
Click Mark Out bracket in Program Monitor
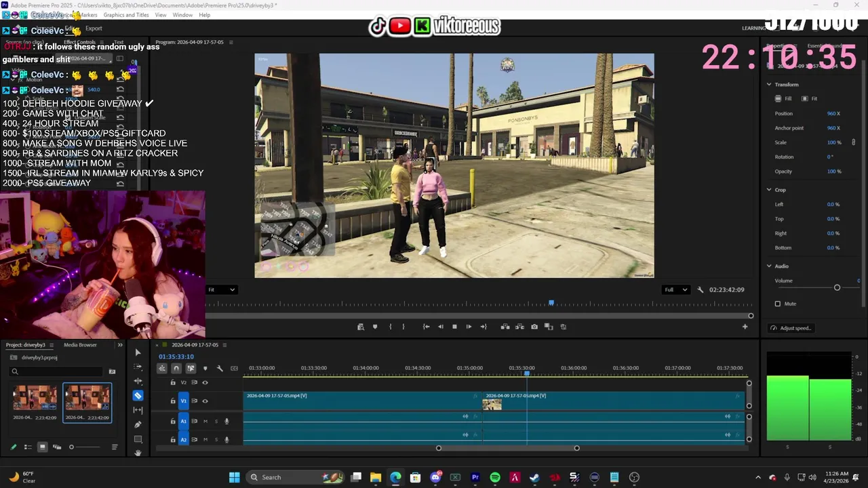403,327
